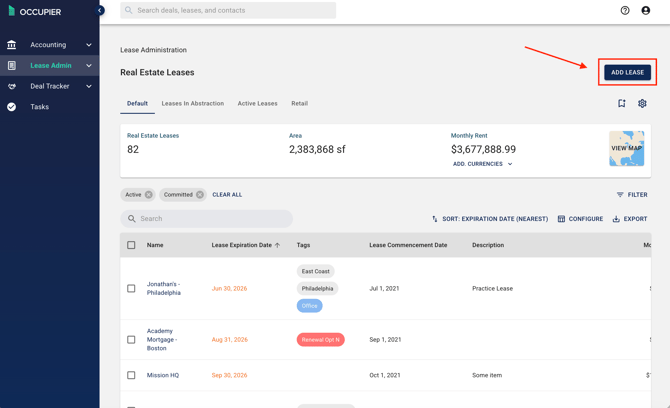Collapse the sidebar with the chevron button
Viewport: 670px width, 408px height.
100,10
